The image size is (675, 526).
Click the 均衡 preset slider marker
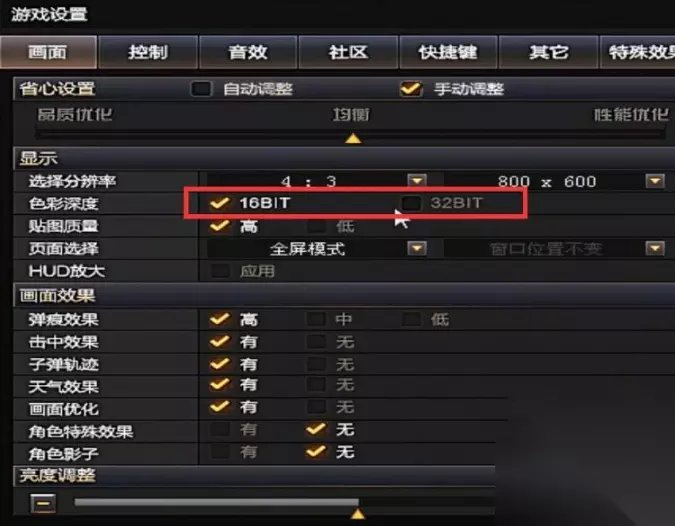point(353,139)
